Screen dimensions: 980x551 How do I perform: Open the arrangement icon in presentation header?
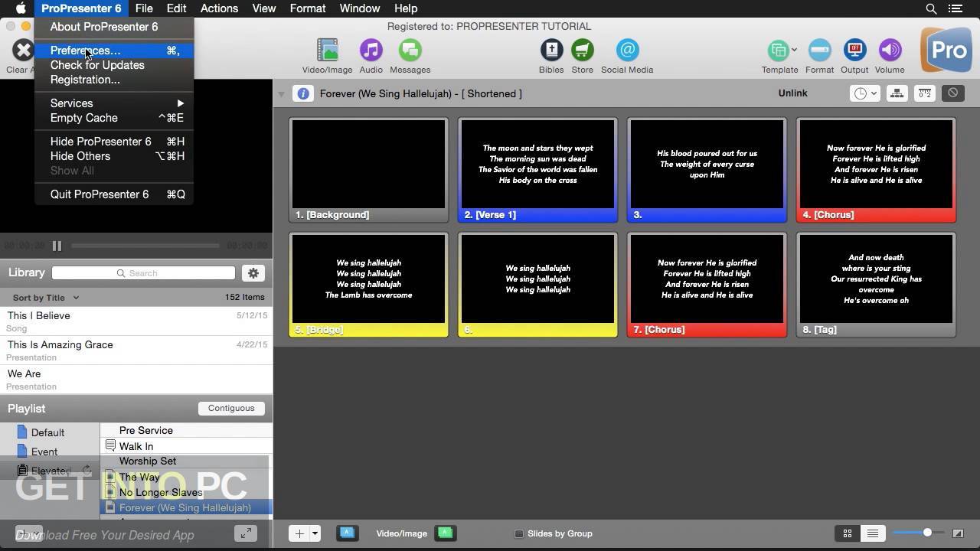coord(897,93)
